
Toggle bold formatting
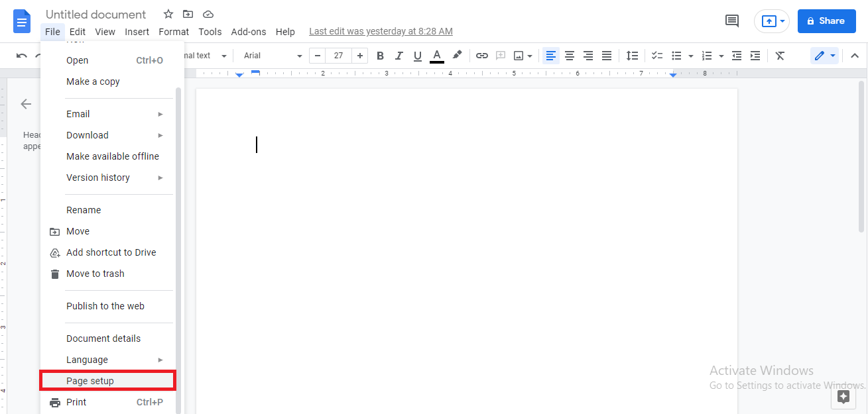(x=380, y=56)
